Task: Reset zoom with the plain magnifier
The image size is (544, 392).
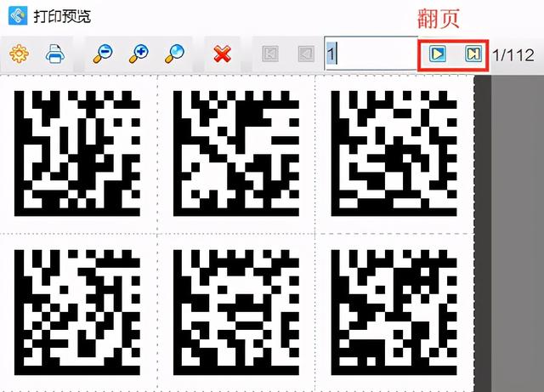Action: [174, 54]
